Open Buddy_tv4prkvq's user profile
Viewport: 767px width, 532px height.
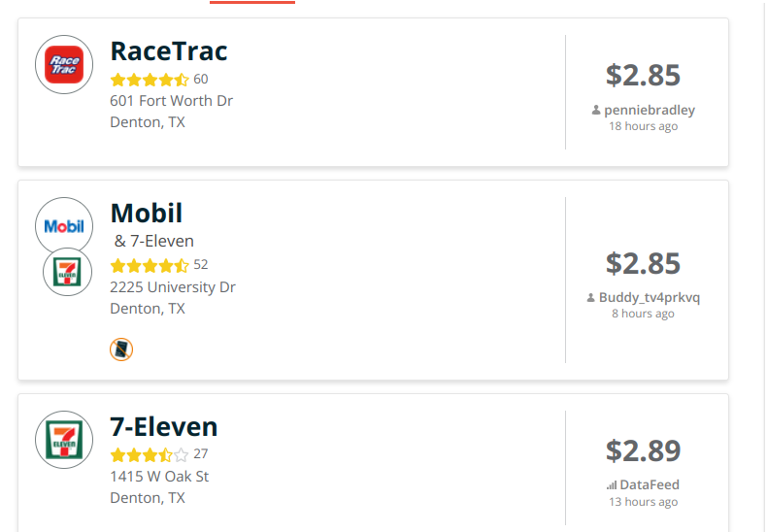[x=650, y=297]
